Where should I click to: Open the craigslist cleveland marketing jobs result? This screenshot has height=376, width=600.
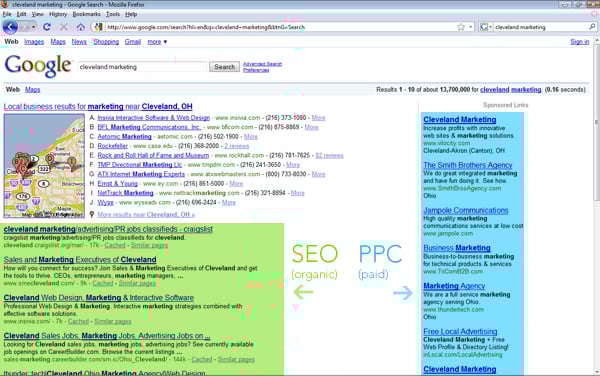108,229
